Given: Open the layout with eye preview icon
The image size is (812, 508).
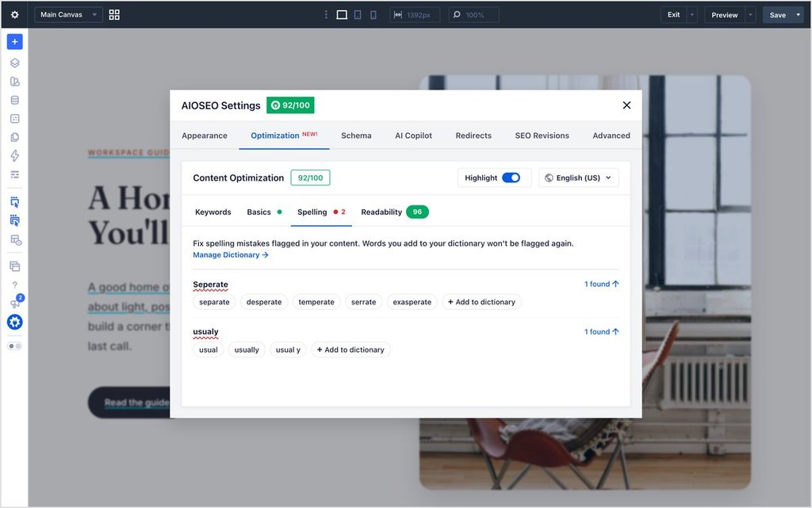Looking at the screenshot, I should click(x=16, y=240).
